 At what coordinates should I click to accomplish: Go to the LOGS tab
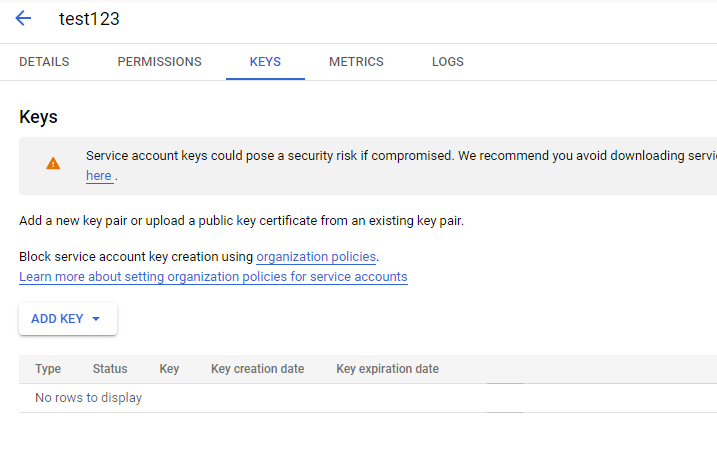(447, 62)
